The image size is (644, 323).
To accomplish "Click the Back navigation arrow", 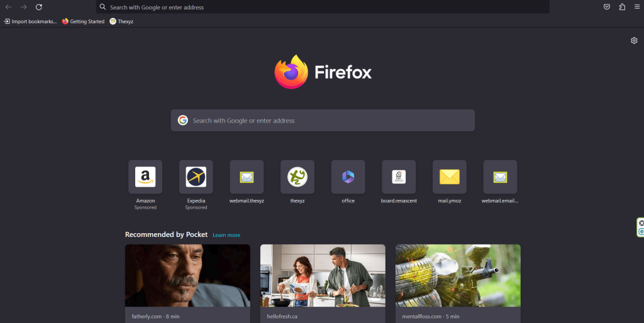I will (8, 7).
